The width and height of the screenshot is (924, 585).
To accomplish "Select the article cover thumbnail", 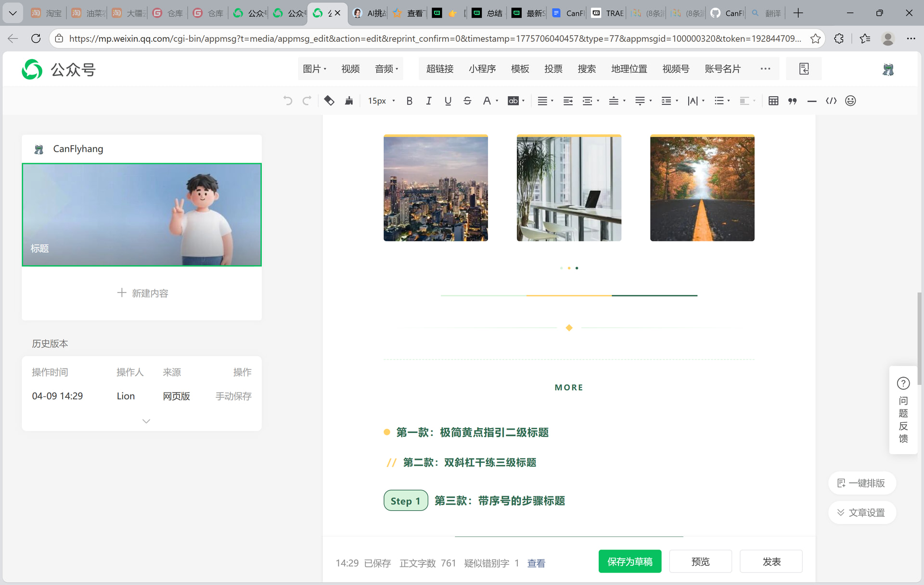I will coord(141,215).
